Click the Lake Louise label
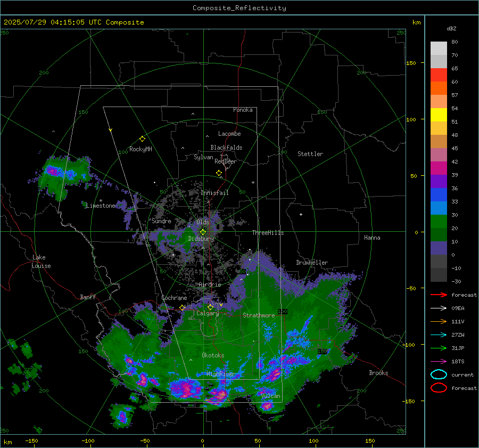The height and width of the screenshot is (448, 479). point(41,262)
